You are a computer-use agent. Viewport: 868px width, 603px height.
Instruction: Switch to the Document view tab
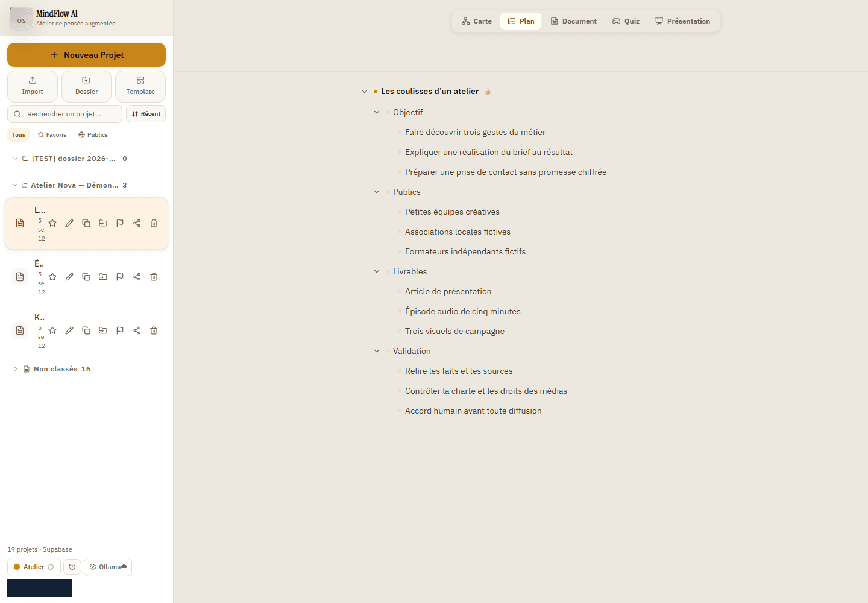pos(574,21)
